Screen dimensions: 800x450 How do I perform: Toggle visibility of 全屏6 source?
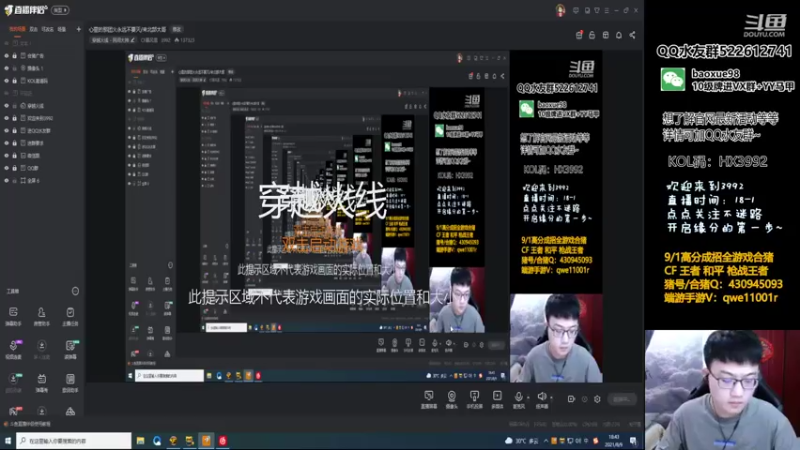click(x=6, y=180)
